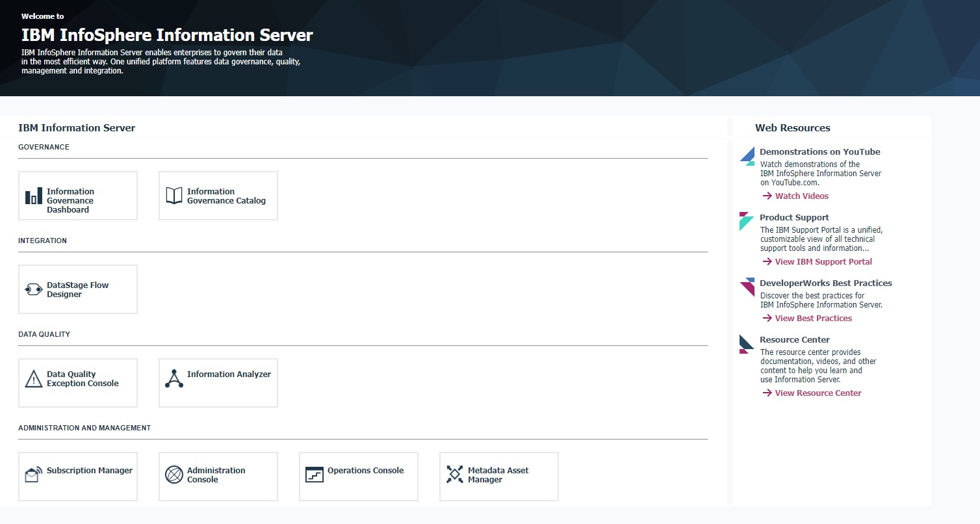Screen dimensions: 980x524
Task: Open the View Resource Center link
Action: pyautogui.click(x=818, y=393)
